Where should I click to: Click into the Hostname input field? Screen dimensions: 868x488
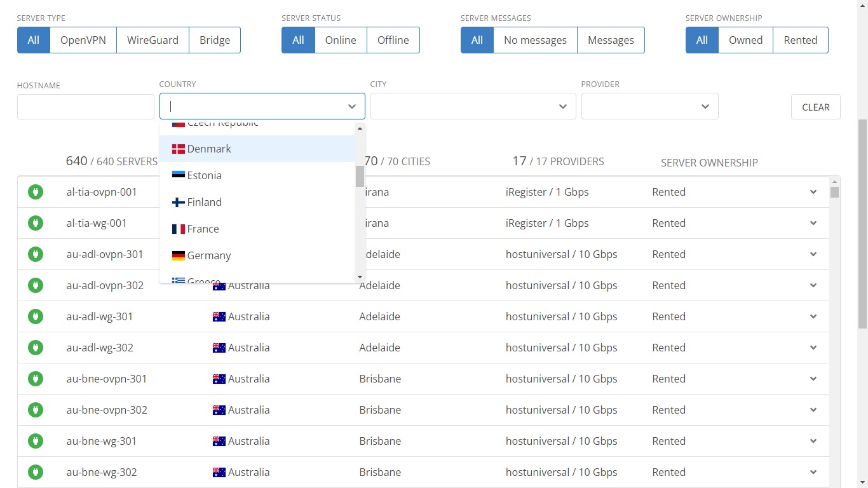pos(86,107)
